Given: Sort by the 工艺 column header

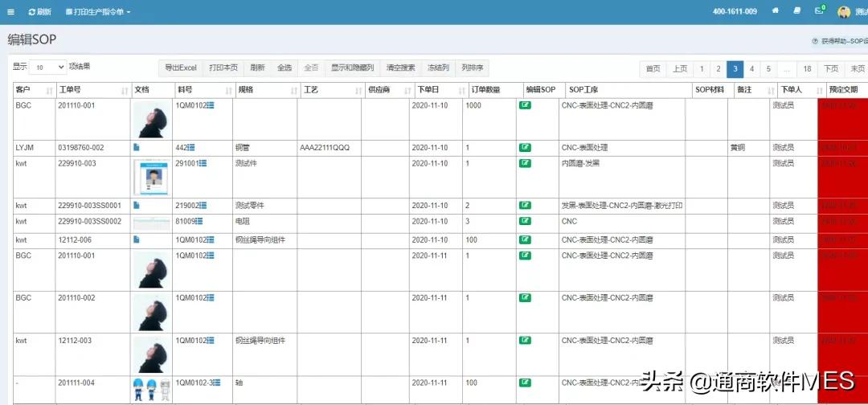Looking at the screenshot, I should [x=332, y=90].
